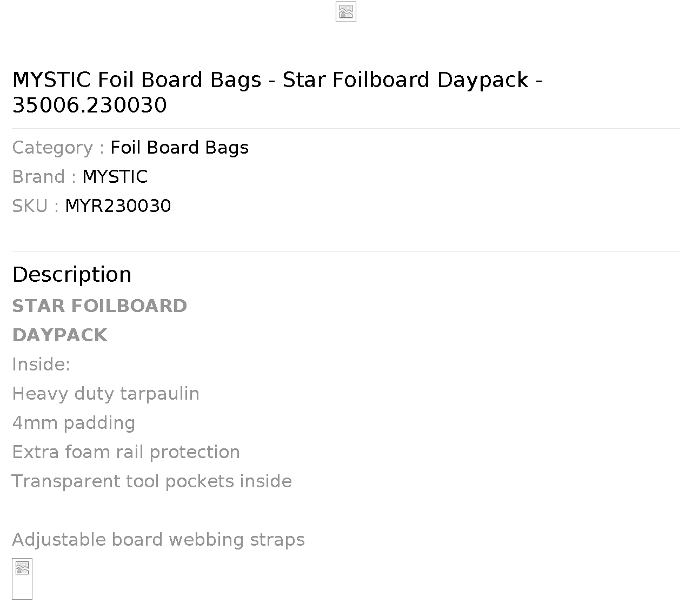692x616 pixels.
Task: Open the MYSTIC brand link
Action: pos(115,177)
